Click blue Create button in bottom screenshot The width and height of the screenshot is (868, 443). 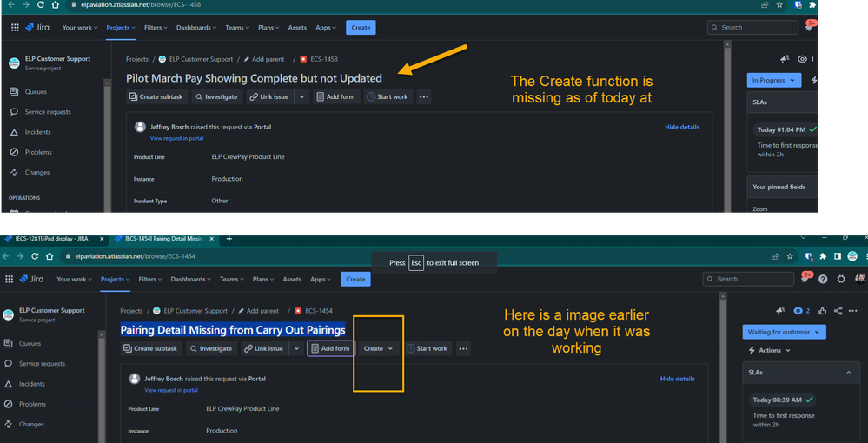[355, 279]
